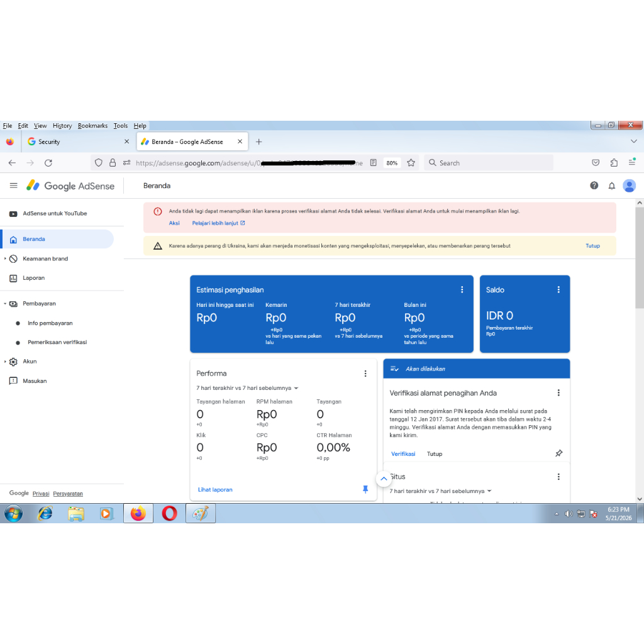644x644 pixels.
Task: Expand the Keamanan brand menu
Action: 5,258
